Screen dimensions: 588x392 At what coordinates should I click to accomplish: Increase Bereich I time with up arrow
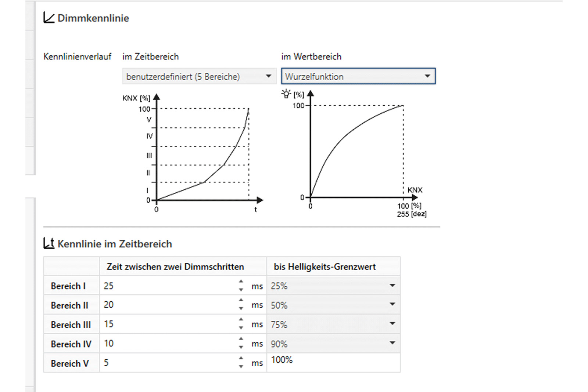[241, 282]
